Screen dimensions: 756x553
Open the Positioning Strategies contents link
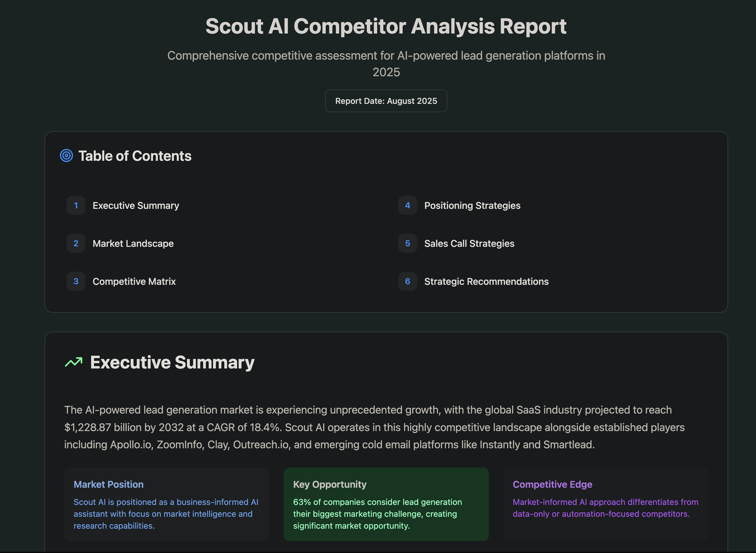pyautogui.click(x=472, y=206)
